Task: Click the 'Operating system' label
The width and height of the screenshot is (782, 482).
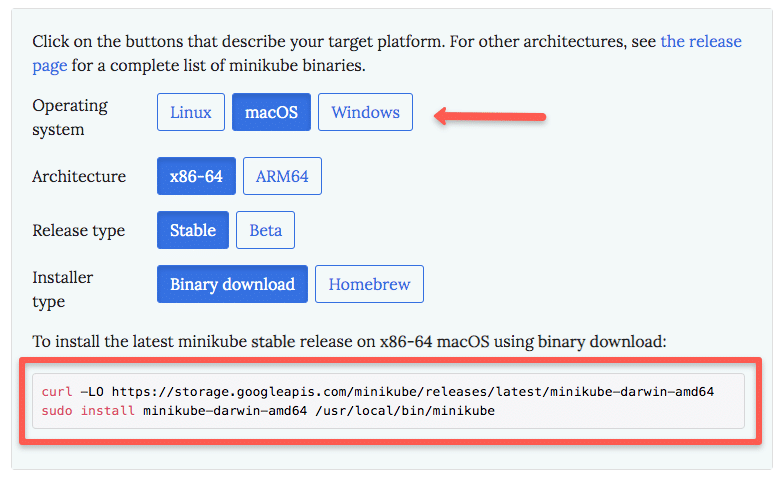Action: click(70, 117)
